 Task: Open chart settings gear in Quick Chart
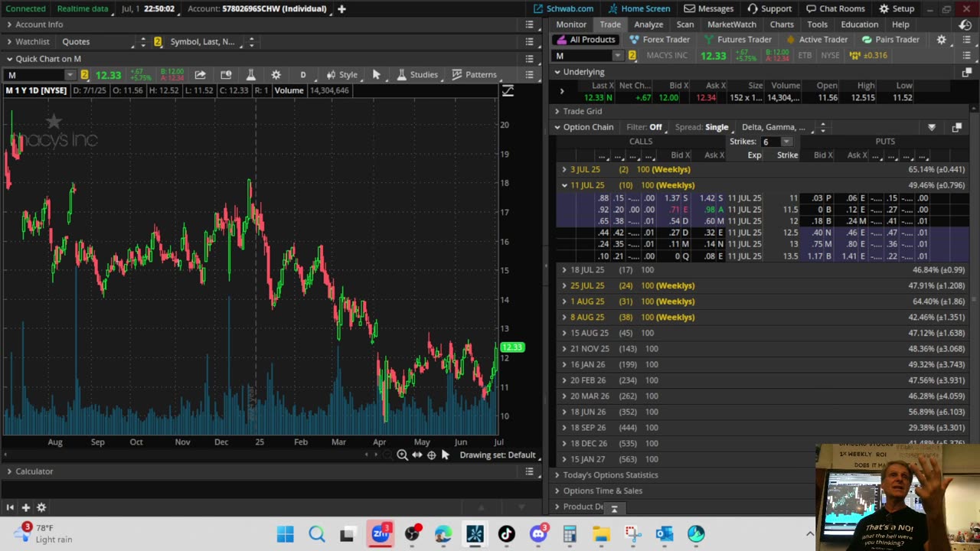[276, 74]
